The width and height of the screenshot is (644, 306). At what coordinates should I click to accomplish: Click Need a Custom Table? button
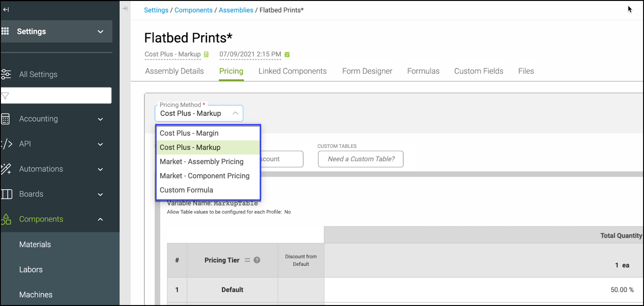pos(360,159)
